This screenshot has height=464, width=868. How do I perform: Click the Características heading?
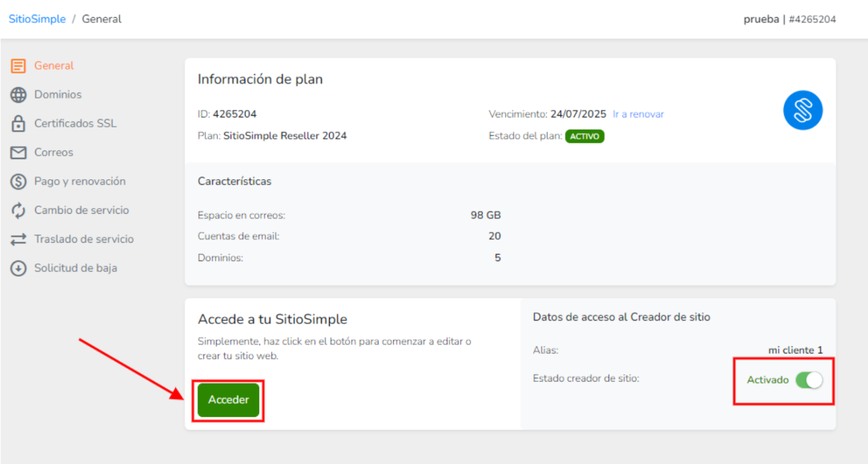[x=235, y=181]
